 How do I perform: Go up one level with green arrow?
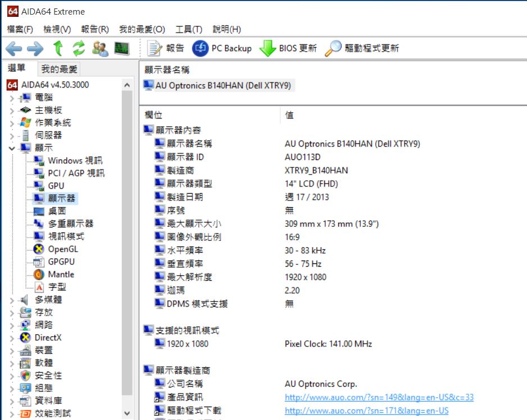[58, 48]
